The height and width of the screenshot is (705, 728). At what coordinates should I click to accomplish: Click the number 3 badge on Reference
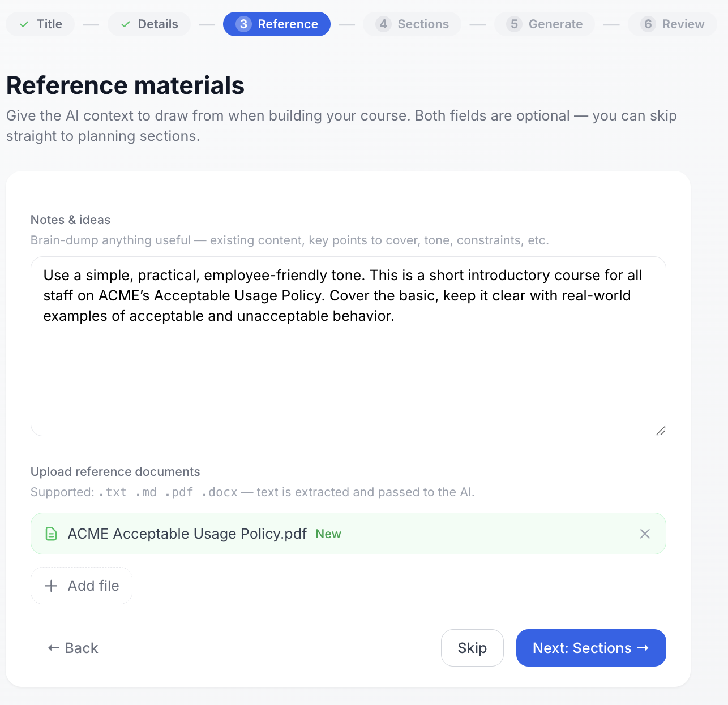[x=243, y=24]
